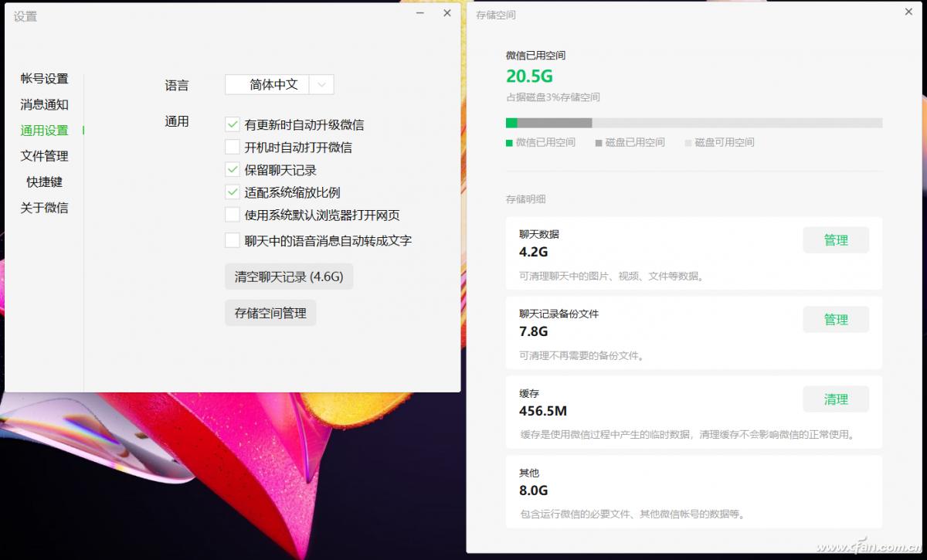
Task: Toggle 适配系统缩放比例 off
Action: click(233, 192)
